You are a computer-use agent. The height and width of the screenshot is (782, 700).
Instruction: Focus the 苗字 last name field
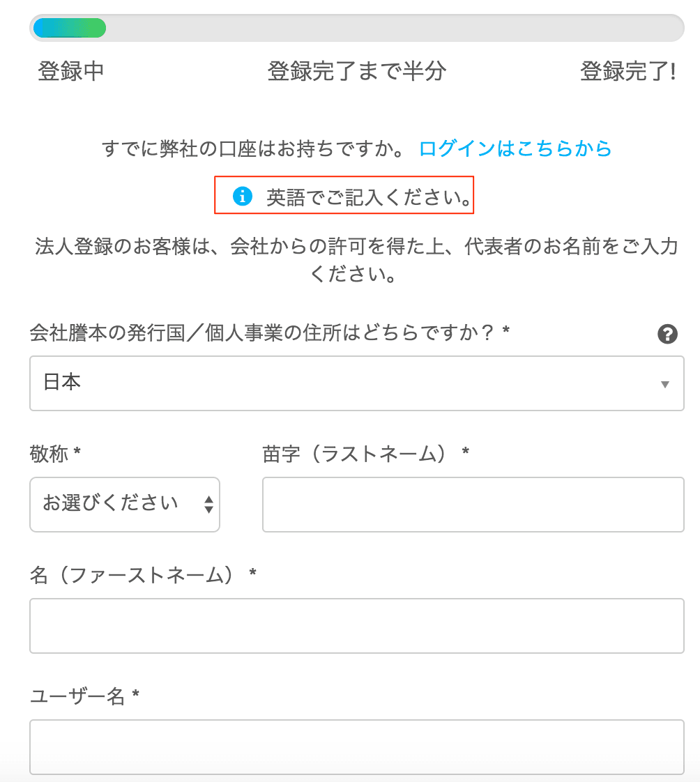point(473,505)
